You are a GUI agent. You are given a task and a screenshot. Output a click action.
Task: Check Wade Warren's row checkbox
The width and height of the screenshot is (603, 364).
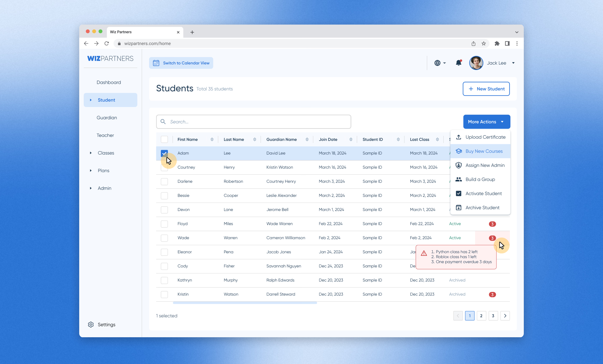pos(164,238)
